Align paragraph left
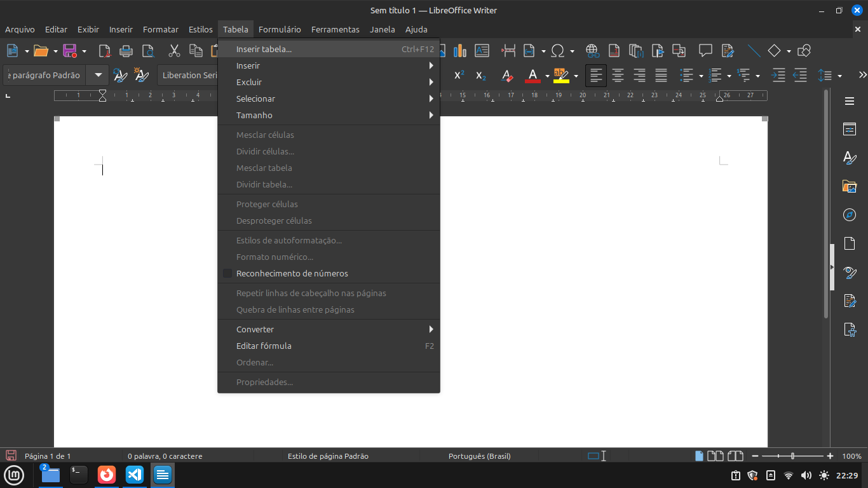The image size is (868, 488). point(596,76)
